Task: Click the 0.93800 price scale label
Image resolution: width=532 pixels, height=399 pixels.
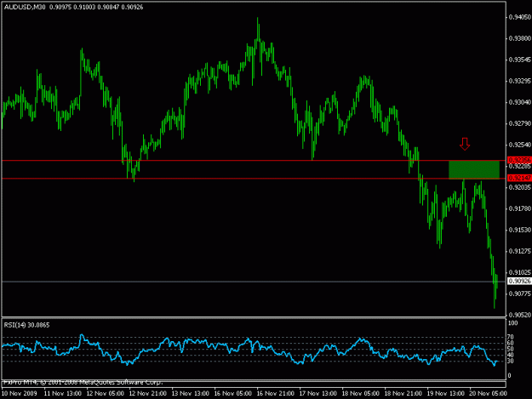Action: (x=520, y=38)
